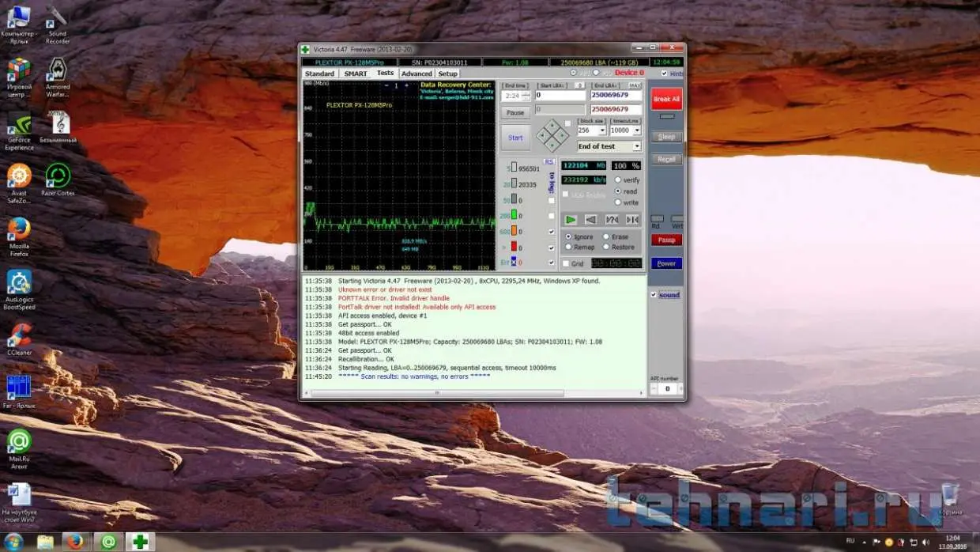Screen dimensions: 980x552
Task: Open the Advanced tab
Action: [416, 74]
